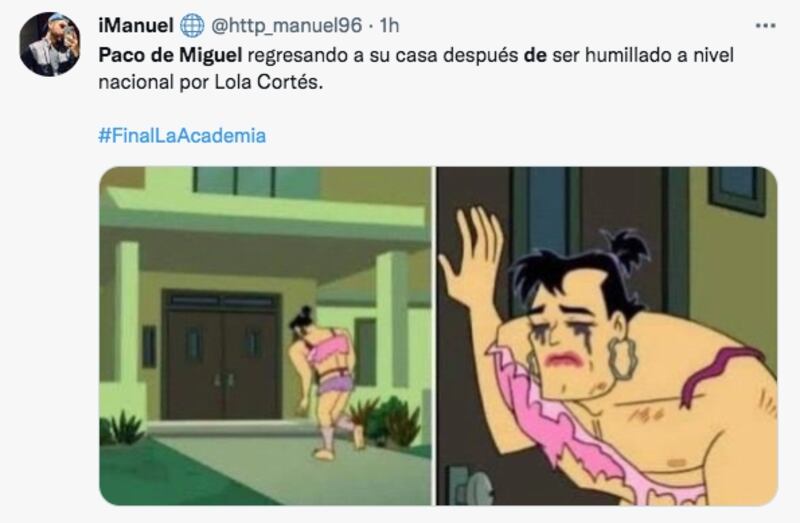Click the word nacional in the tweet text
Image resolution: width=800 pixels, height=523 pixels.
point(136,82)
